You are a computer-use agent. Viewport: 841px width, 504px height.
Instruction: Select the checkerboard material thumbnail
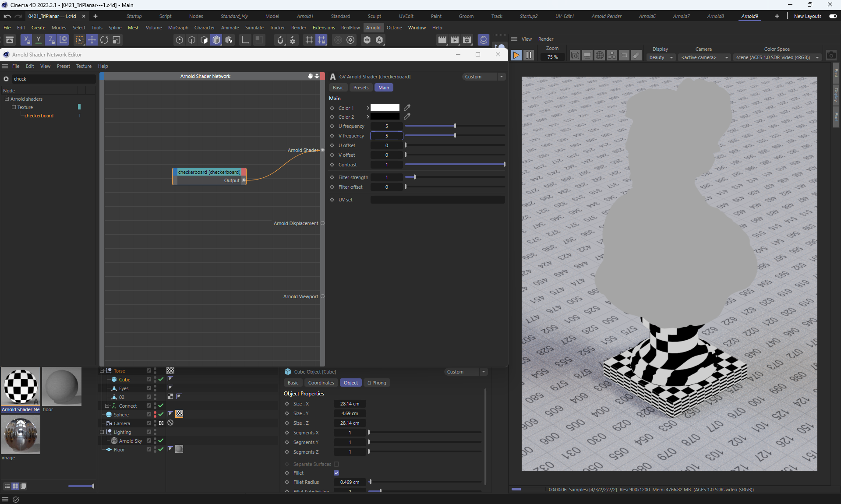click(x=21, y=386)
